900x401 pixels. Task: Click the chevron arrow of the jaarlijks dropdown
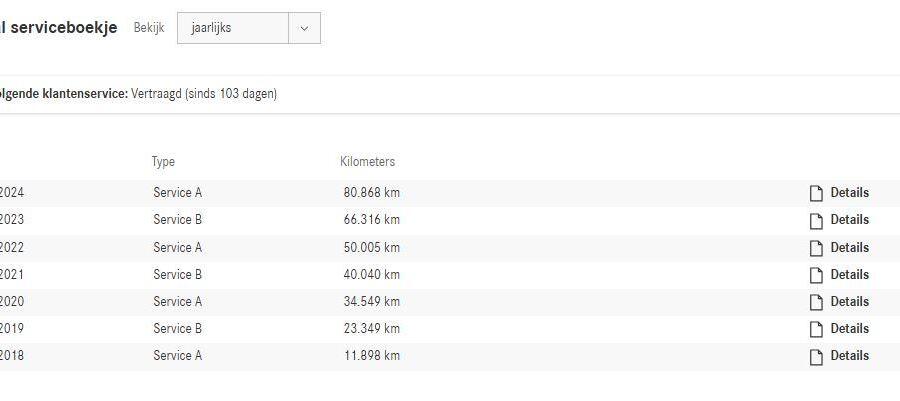click(x=304, y=28)
